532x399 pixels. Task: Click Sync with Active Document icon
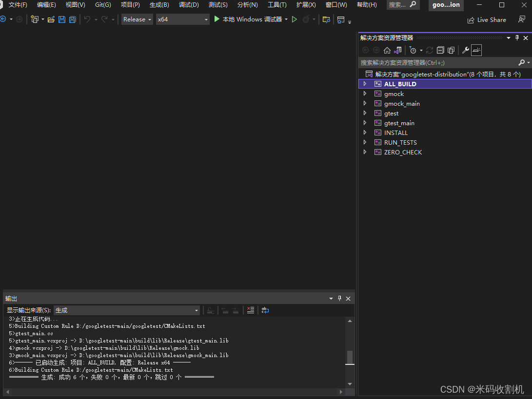[x=430, y=50]
